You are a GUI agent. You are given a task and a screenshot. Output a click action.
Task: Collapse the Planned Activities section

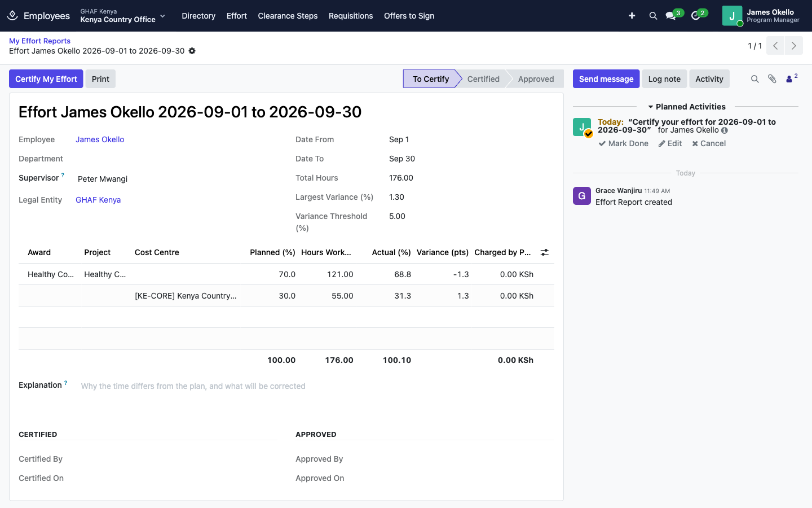686,107
